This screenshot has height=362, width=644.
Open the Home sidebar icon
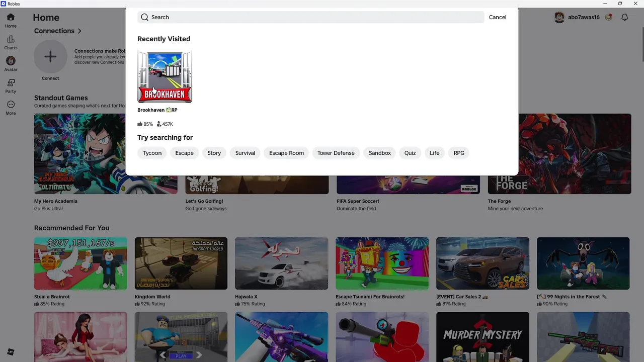pyautogui.click(x=11, y=17)
